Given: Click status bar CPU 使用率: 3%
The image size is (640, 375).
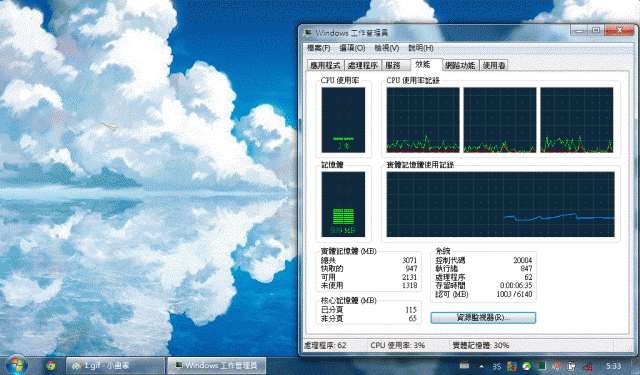Looking at the screenshot, I should [x=398, y=345].
